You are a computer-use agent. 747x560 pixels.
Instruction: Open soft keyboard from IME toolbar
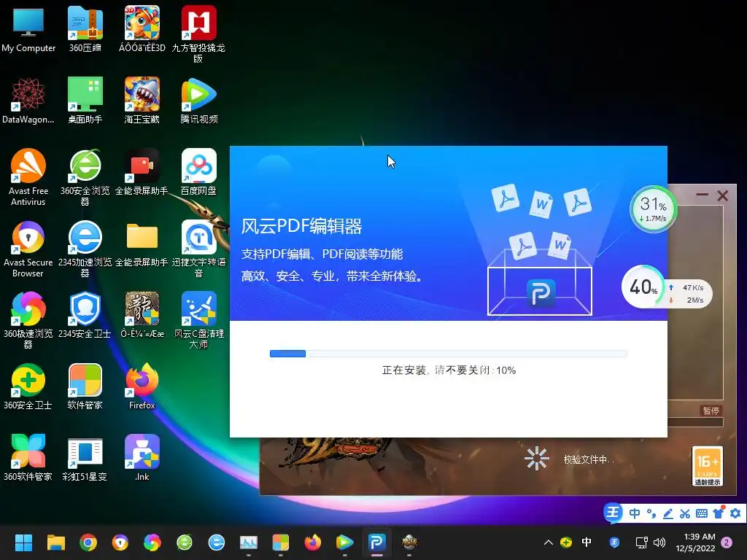point(701,513)
